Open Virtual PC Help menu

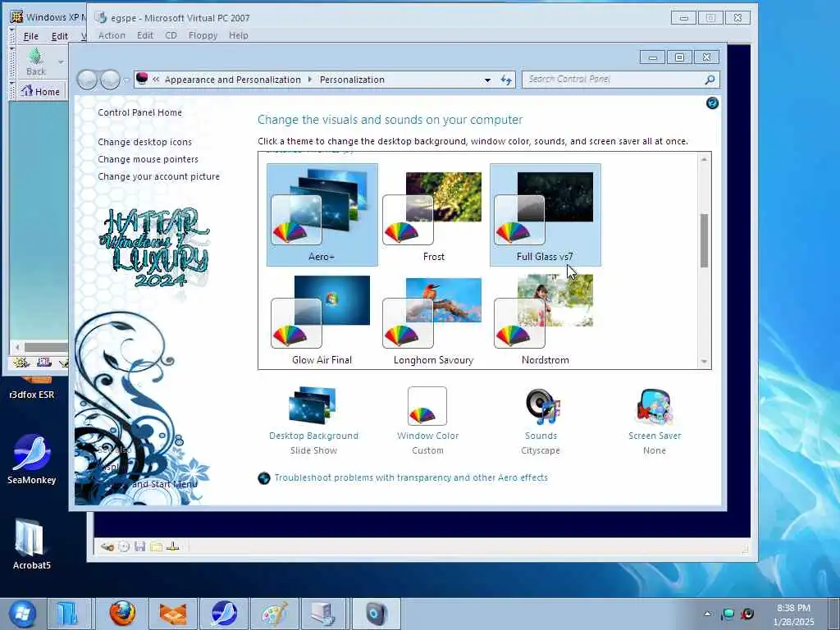click(x=239, y=35)
